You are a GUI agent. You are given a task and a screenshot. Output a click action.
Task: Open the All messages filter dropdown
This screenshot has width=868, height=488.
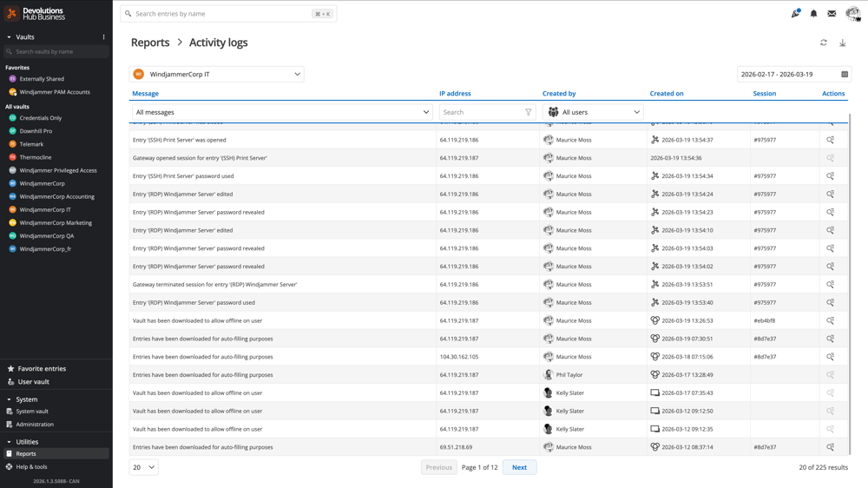282,112
